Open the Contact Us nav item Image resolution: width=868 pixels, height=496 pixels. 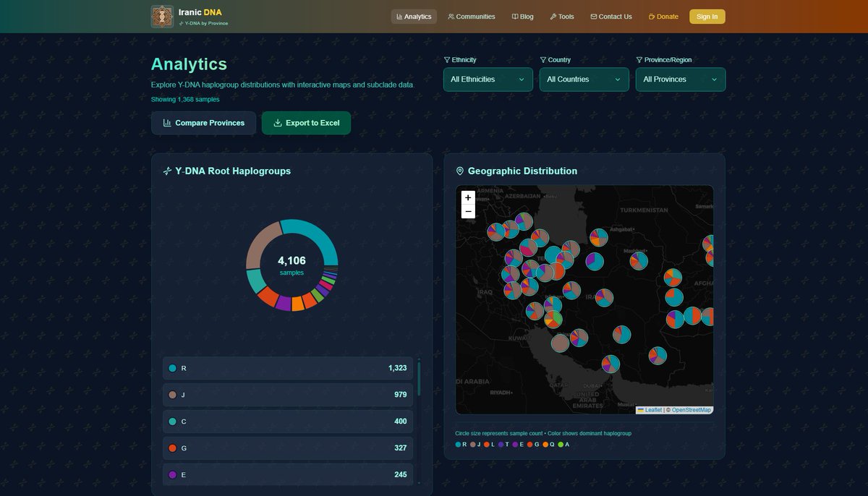[611, 17]
